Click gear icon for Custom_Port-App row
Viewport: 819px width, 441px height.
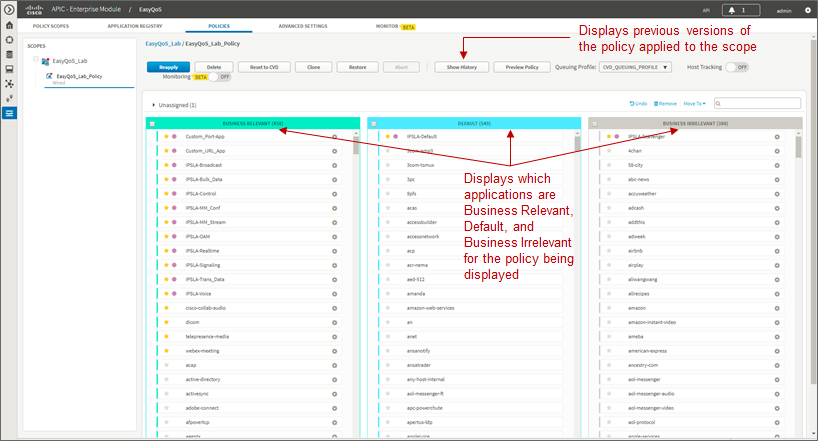click(334, 137)
